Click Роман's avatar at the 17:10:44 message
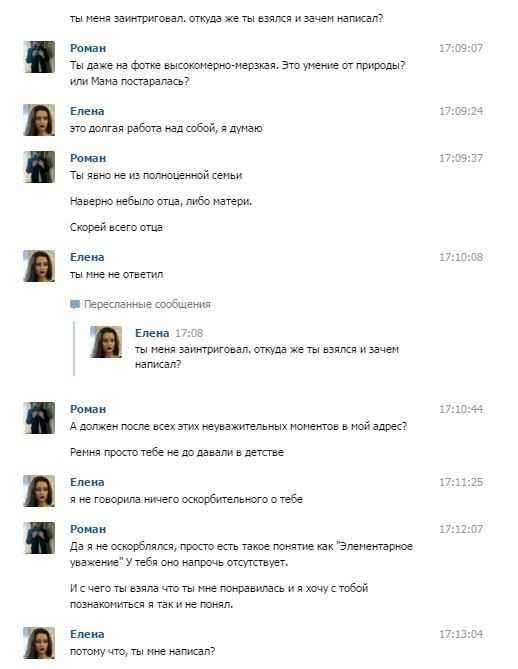 click(39, 418)
